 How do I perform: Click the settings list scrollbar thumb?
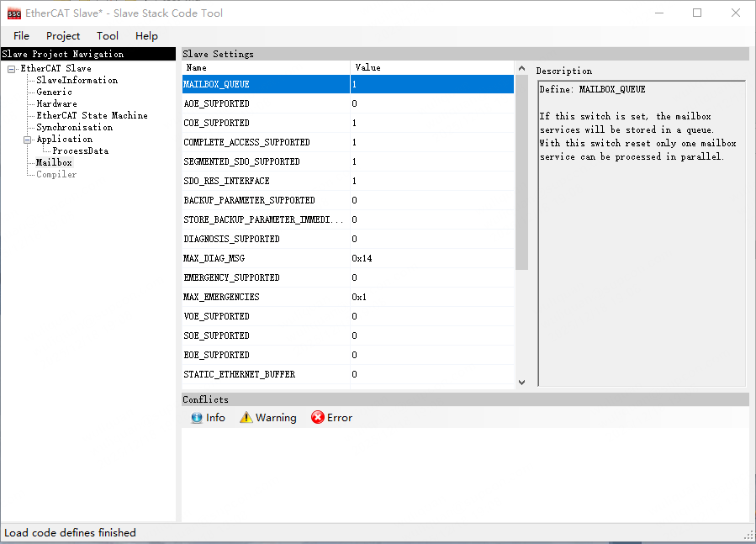[521, 172]
